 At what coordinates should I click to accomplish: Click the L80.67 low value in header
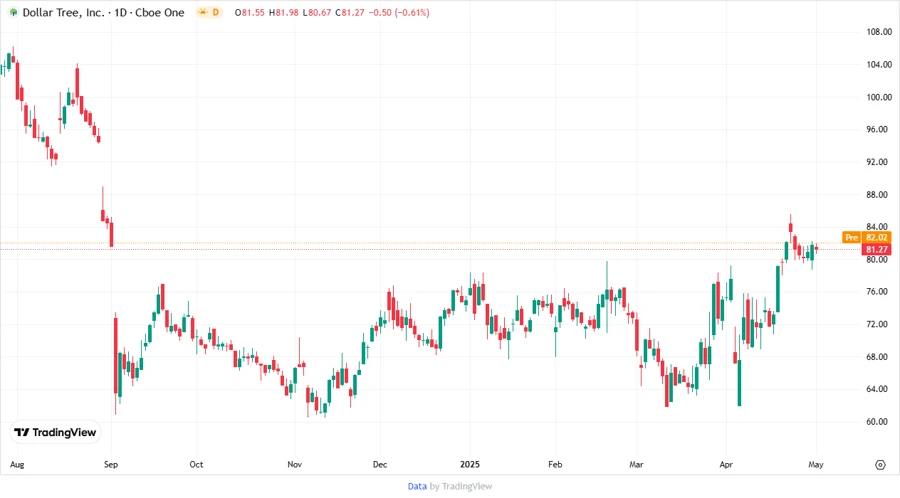click(317, 13)
